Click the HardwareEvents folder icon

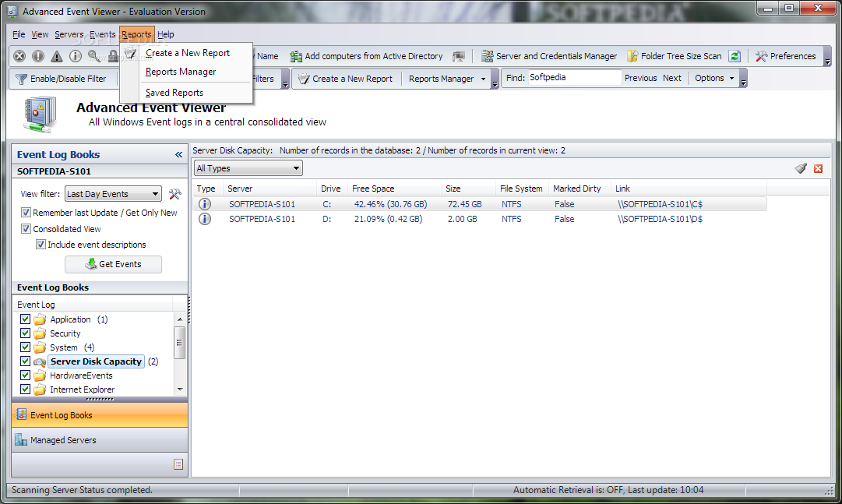(x=40, y=375)
